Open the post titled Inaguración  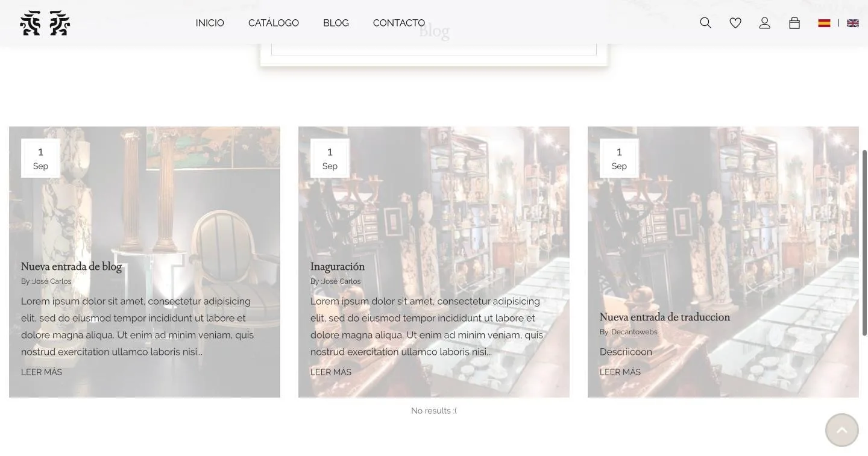pos(338,266)
